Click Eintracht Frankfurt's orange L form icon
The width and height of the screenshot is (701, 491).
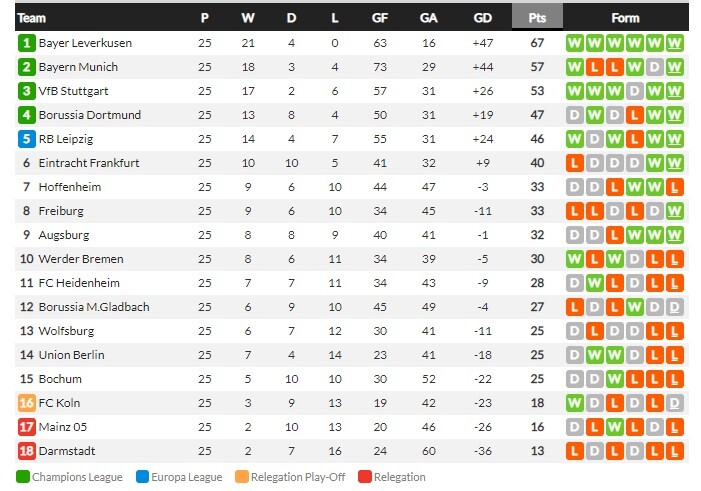pyautogui.click(x=575, y=163)
